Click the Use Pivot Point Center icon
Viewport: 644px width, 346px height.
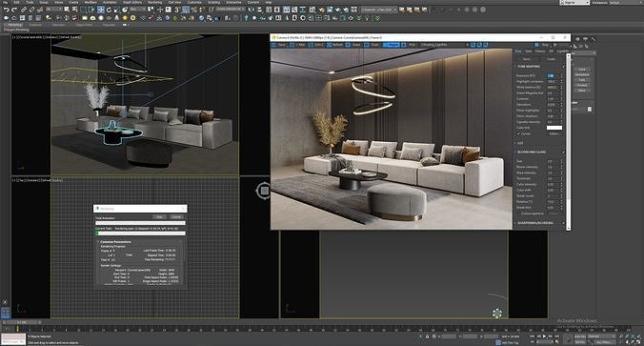click(151, 9)
